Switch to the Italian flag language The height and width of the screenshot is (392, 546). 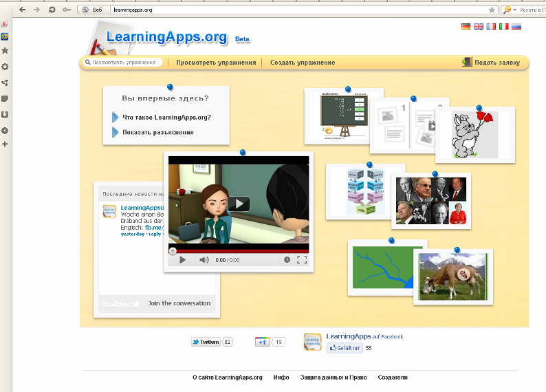pyautogui.click(x=503, y=26)
